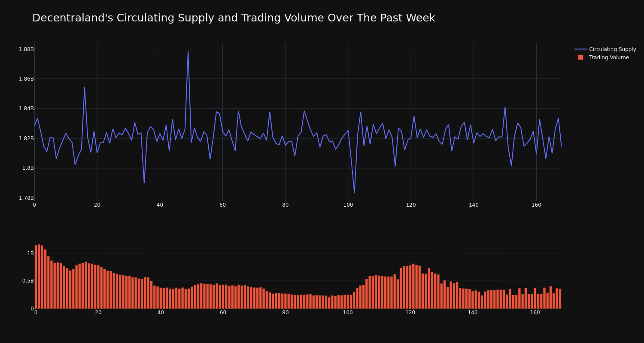
Task: Click the supply peak near 1.855B at hour 16
Action: [x=85, y=87]
